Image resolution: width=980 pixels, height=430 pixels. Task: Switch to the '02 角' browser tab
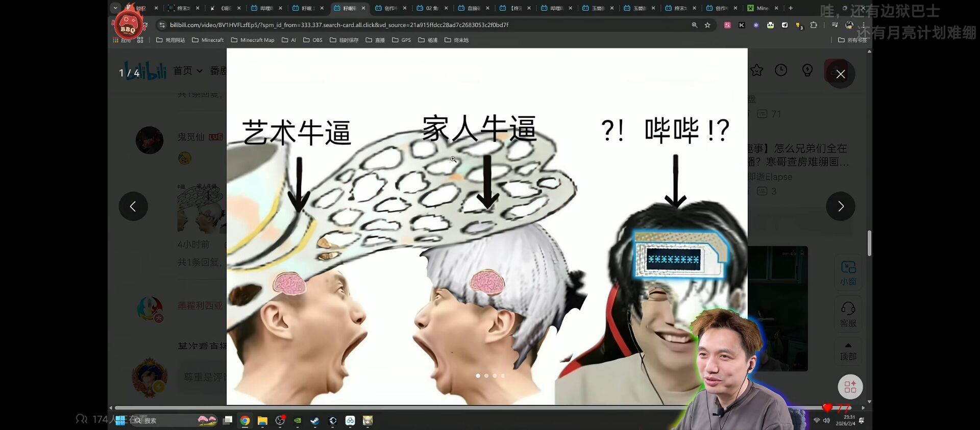click(x=431, y=8)
